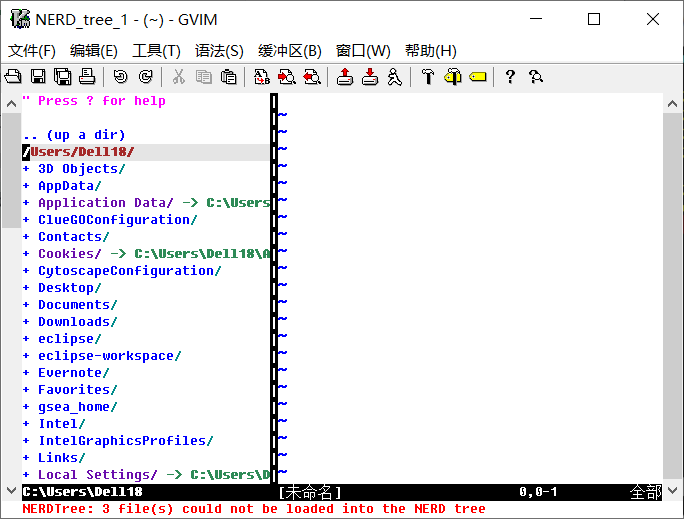Click the left scrollbar down arrow
Image resolution: width=684 pixels, height=519 pixels.
point(11,491)
